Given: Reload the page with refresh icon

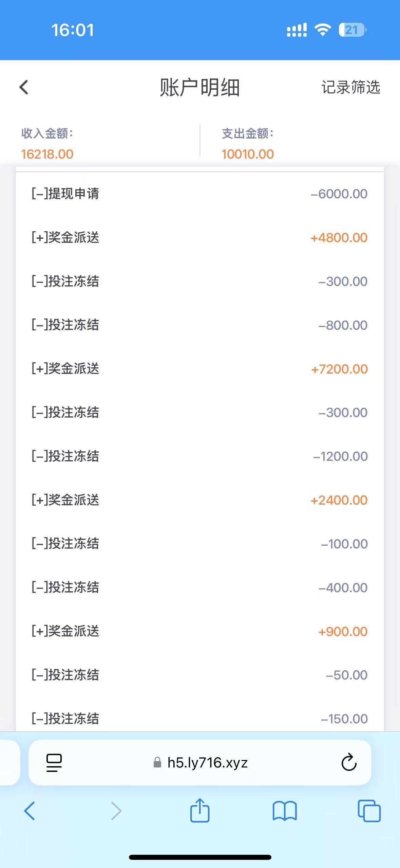Looking at the screenshot, I should coord(349,763).
